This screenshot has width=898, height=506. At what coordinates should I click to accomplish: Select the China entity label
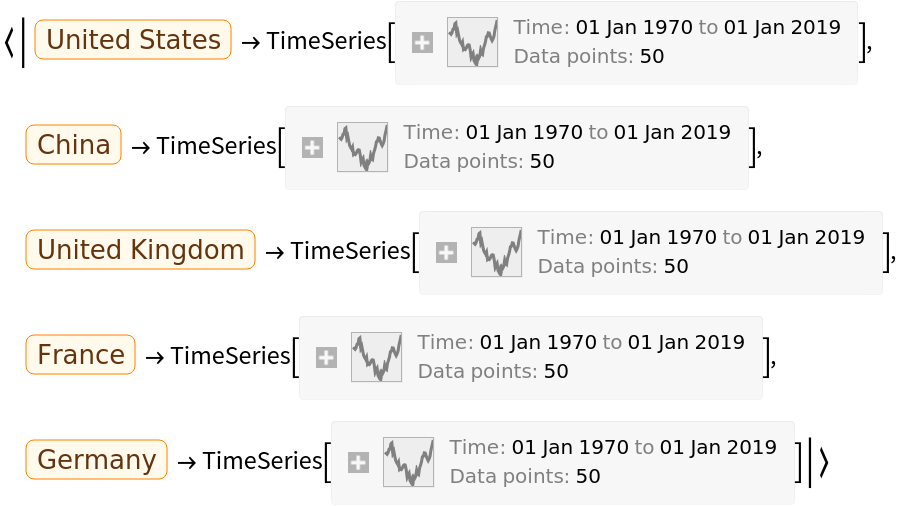tap(74, 145)
